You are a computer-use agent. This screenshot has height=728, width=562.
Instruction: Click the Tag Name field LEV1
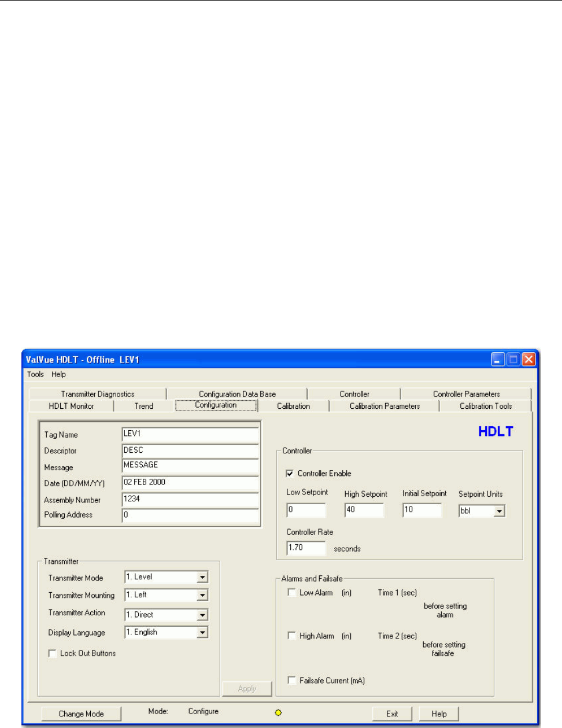coord(190,434)
